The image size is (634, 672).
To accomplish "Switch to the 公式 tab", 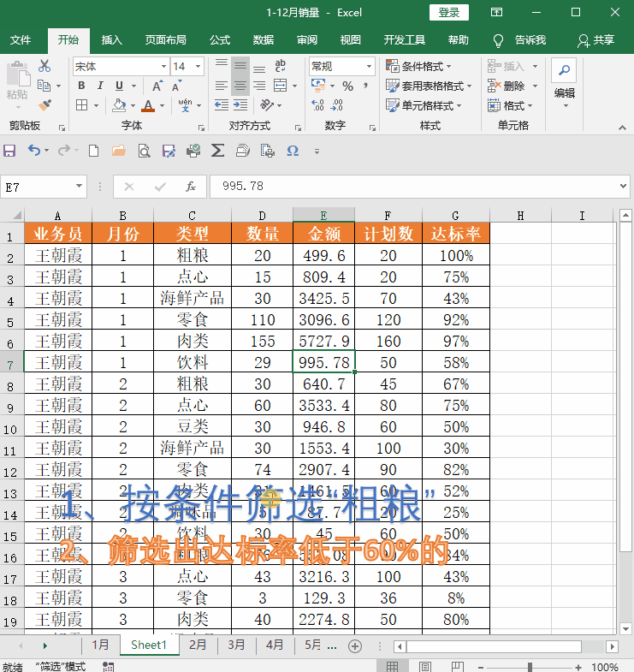I will pyautogui.click(x=220, y=40).
